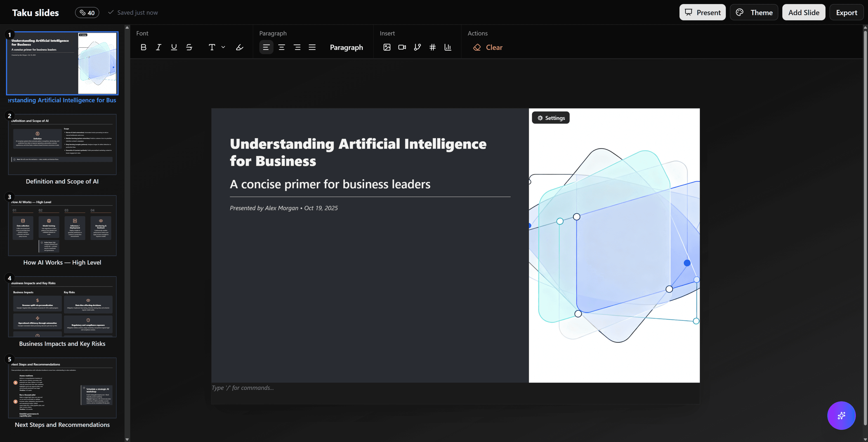Apply strikethrough to text
Image resolution: width=868 pixels, height=442 pixels.
click(x=189, y=47)
